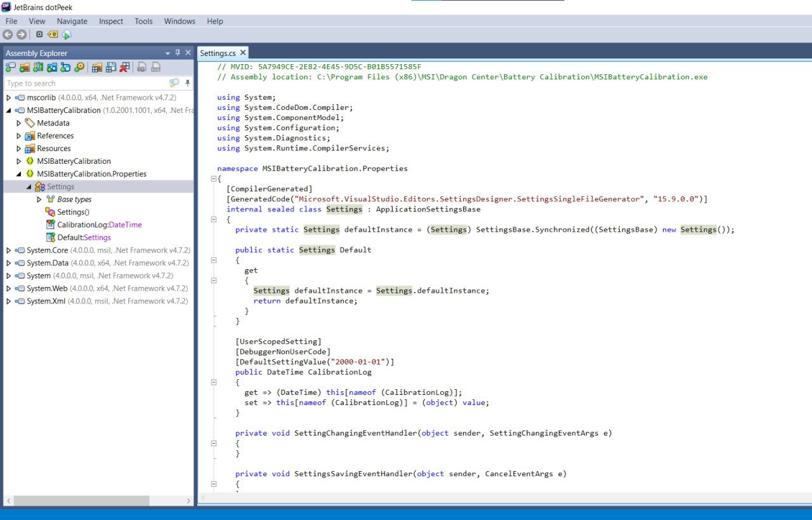Click the Open assembly list folder-grid icon
Screen dimensions: 812x520
(97, 67)
